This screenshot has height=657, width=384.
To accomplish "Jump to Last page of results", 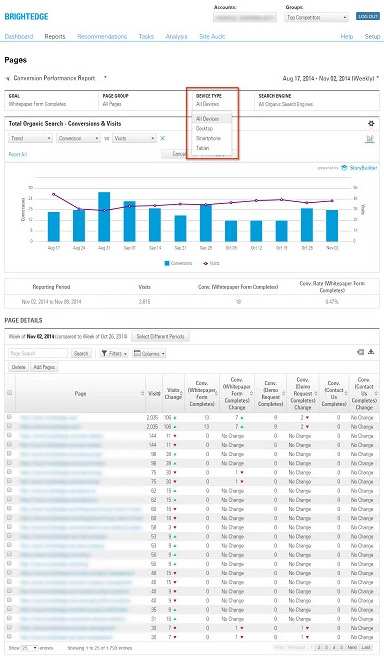I will point(366,647).
